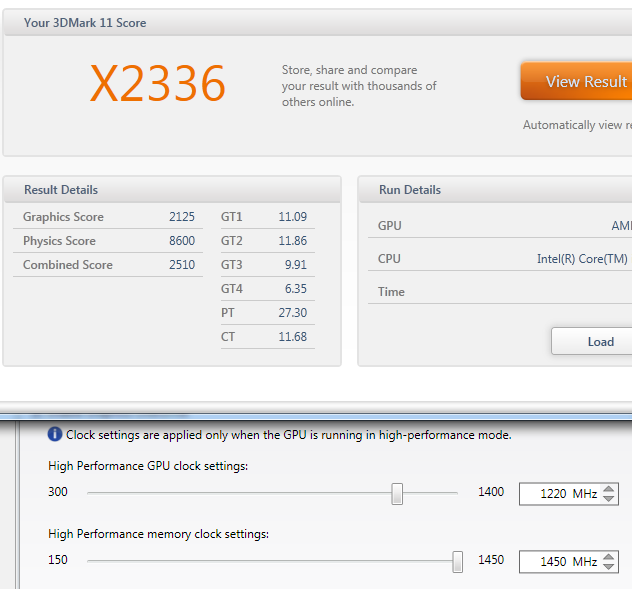Click the View Result orange button
Image resolution: width=632 pixels, height=589 pixels.
click(x=577, y=82)
